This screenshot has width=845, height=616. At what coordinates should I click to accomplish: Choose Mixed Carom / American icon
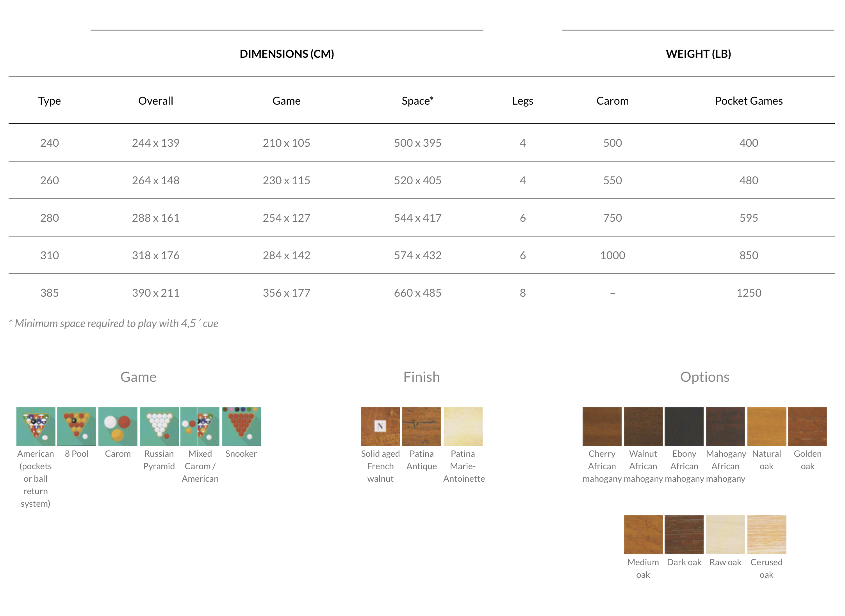pos(200,426)
